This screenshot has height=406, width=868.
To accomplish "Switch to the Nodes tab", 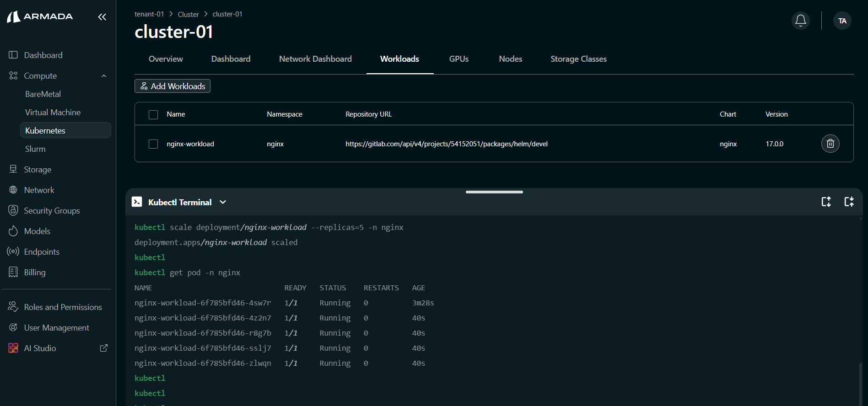I will coord(511,59).
